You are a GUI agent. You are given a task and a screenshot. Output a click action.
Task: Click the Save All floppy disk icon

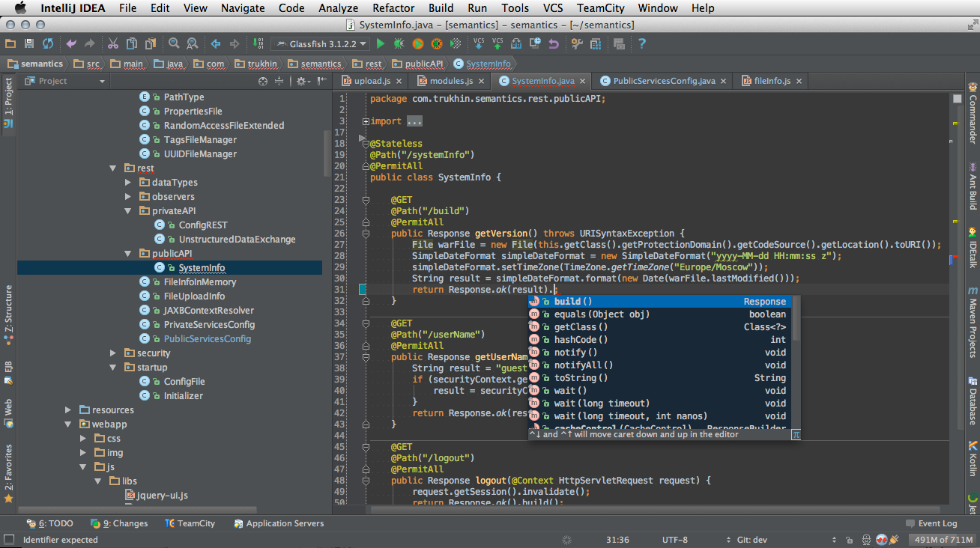[29, 44]
